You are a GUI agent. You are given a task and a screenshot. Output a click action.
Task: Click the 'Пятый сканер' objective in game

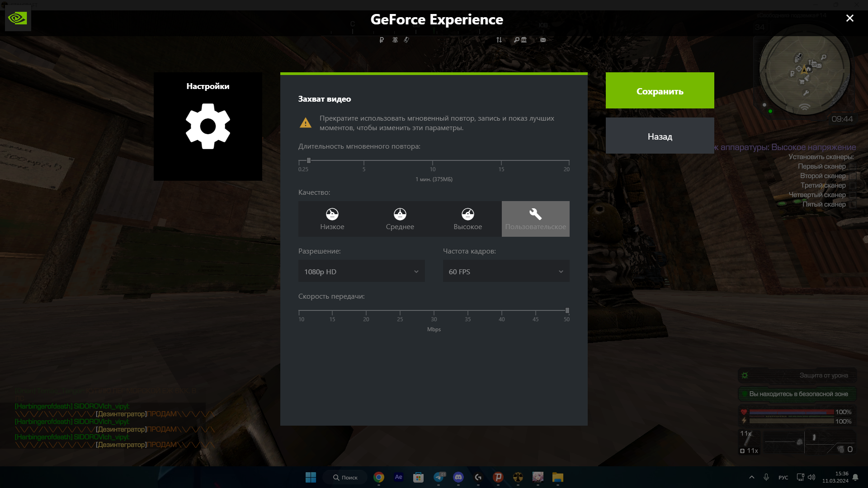[824, 204]
